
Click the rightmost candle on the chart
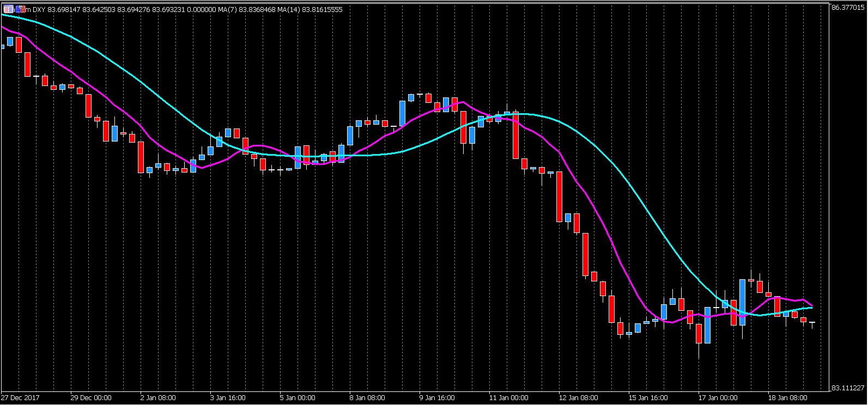point(812,324)
